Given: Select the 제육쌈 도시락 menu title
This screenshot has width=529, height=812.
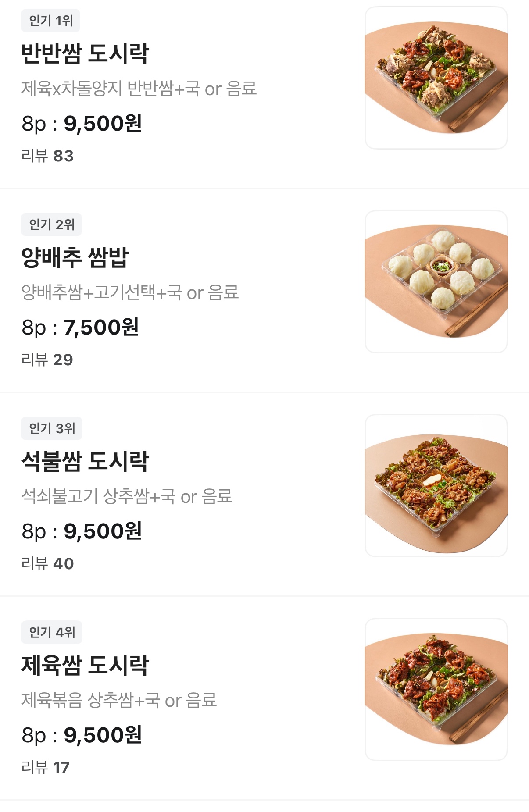Looking at the screenshot, I should pyautogui.click(x=85, y=665).
